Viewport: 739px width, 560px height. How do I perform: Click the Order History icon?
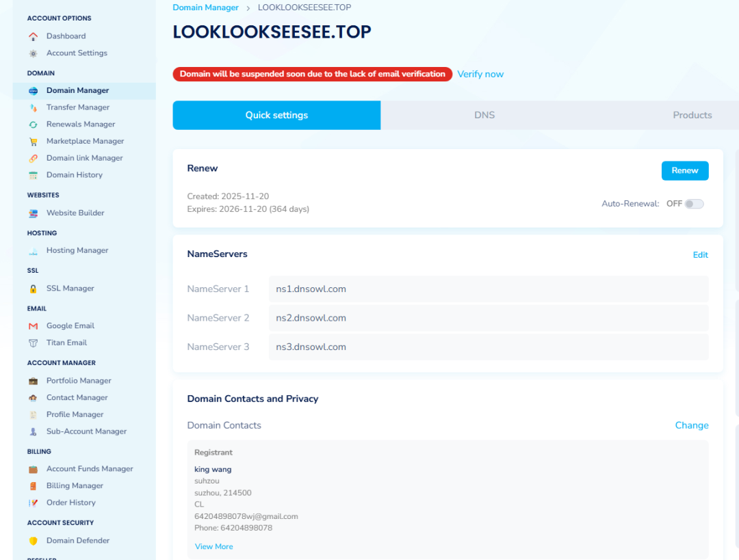pos(33,503)
